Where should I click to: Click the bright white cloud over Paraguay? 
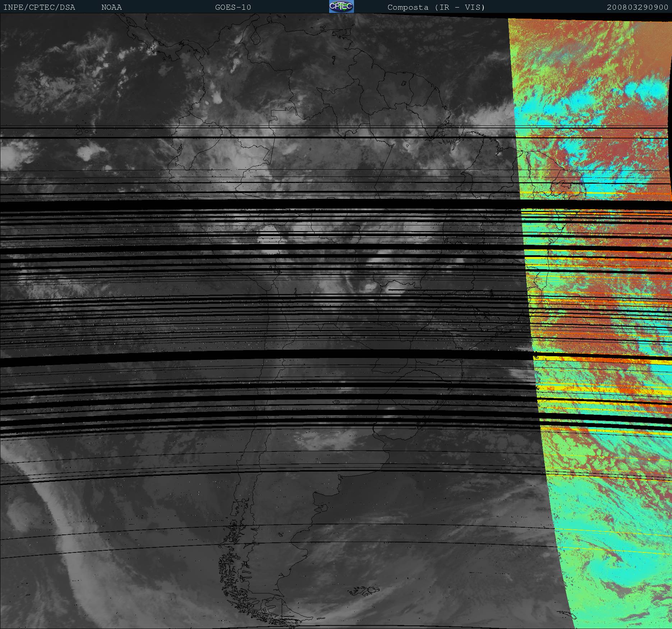(x=370, y=286)
